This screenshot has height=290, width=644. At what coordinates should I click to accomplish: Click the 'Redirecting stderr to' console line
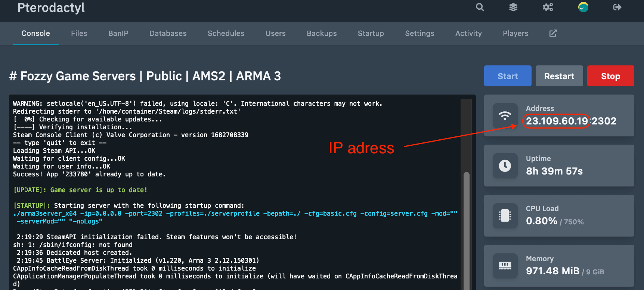coord(127,111)
